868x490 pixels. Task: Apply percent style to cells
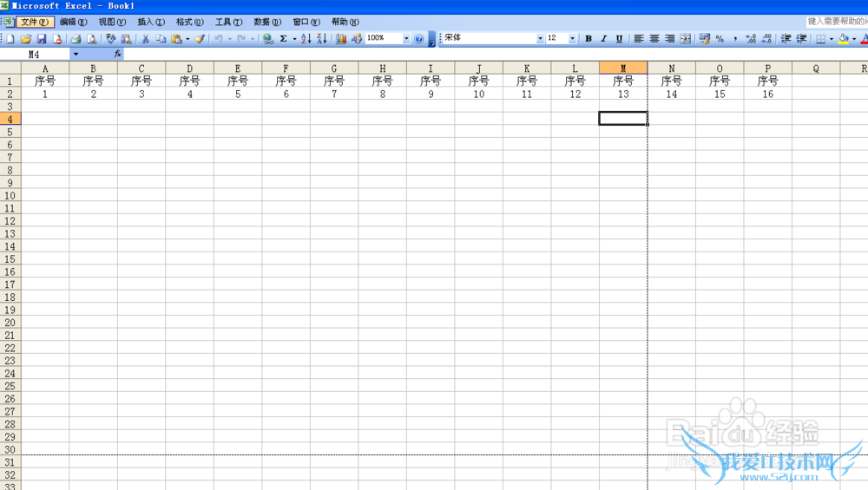(720, 39)
